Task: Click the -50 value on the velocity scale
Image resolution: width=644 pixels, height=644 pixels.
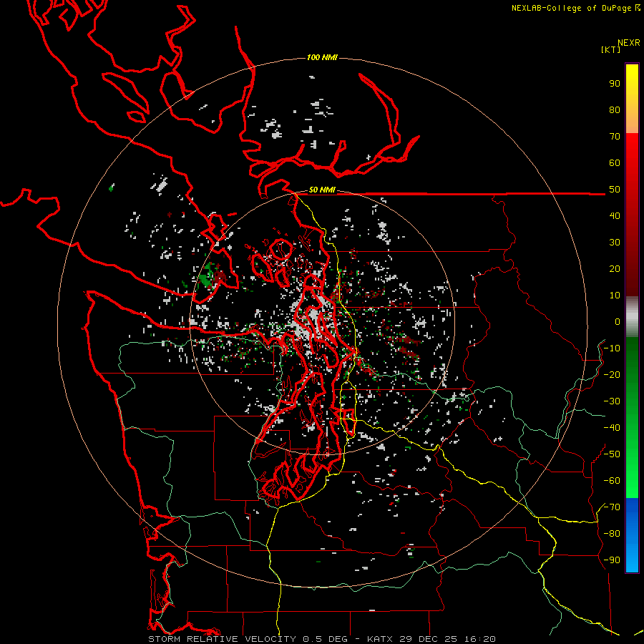Action: pos(612,454)
